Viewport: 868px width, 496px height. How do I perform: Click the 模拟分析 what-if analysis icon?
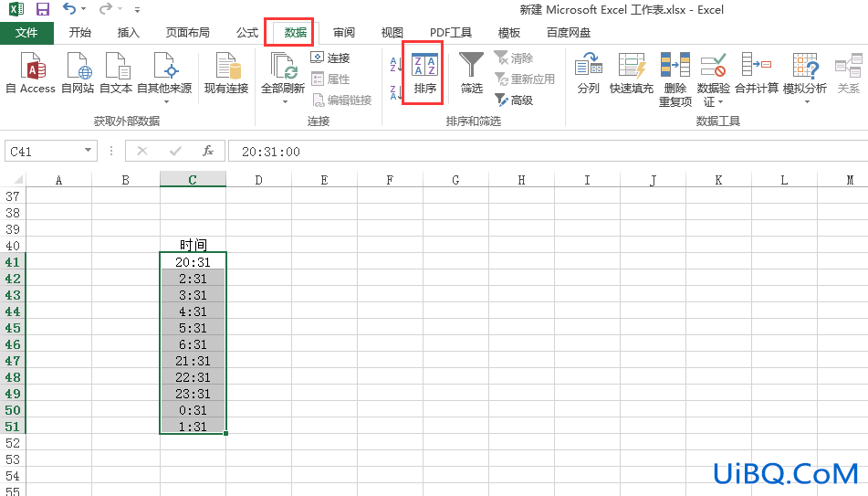[805, 66]
